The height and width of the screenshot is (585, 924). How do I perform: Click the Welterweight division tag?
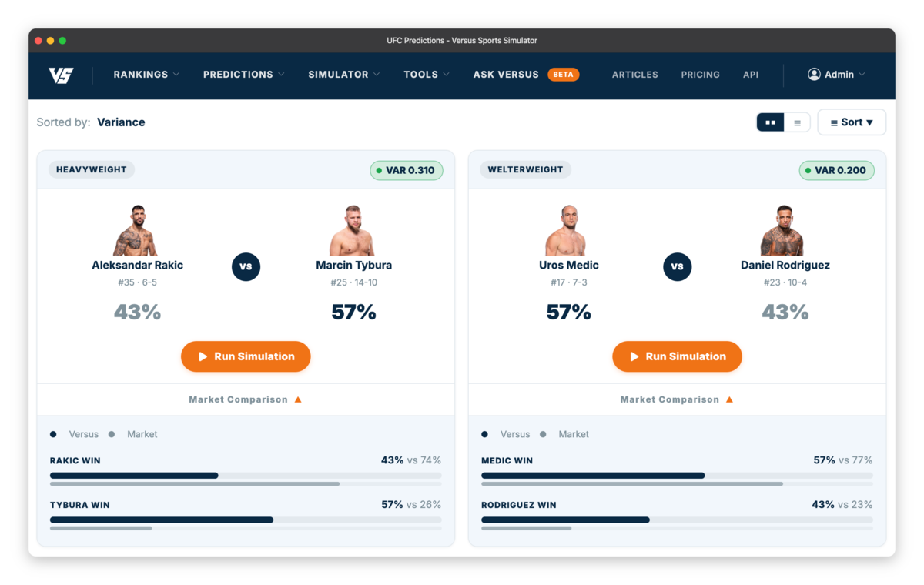point(525,169)
